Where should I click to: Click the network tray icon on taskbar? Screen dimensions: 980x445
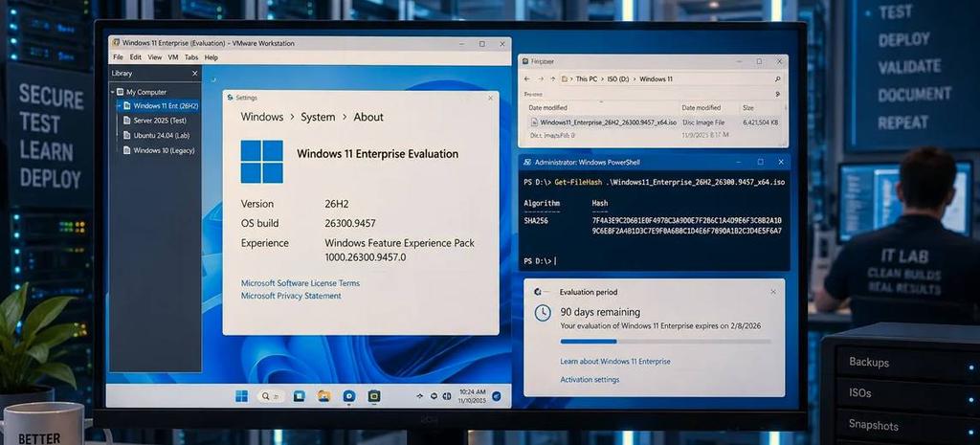click(x=419, y=396)
